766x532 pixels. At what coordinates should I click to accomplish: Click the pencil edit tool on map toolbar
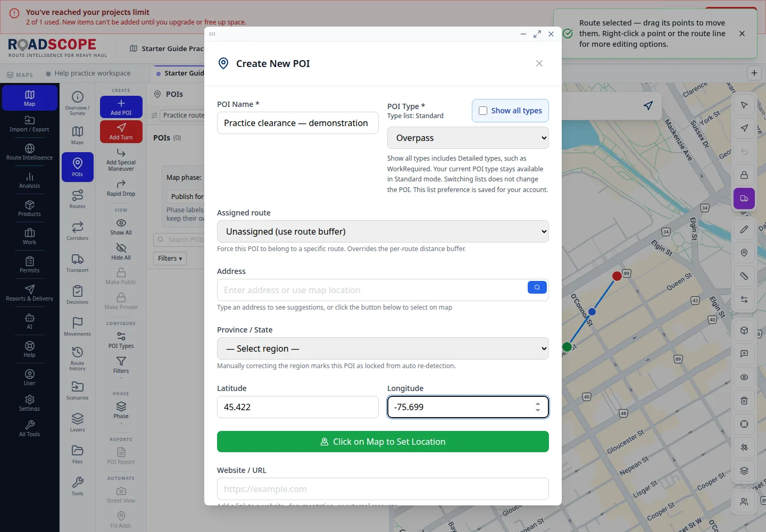744,229
